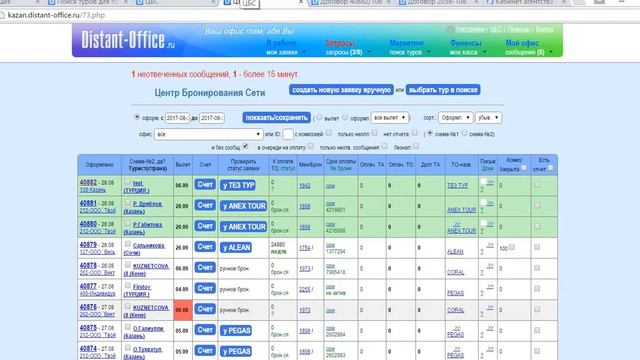Open the 'офис: все' dropdown
Image resolution: width=640 pixels, height=360 pixels.
pyautogui.click(x=208, y=134)
